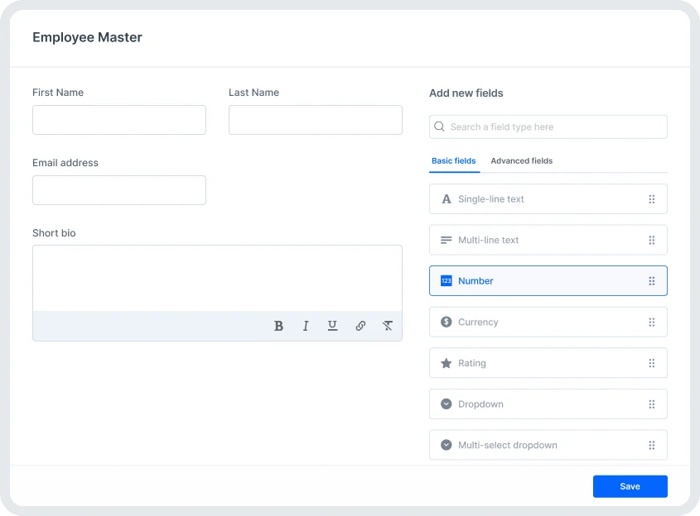
Task: Save the Employee Master form
Action: 630,486
